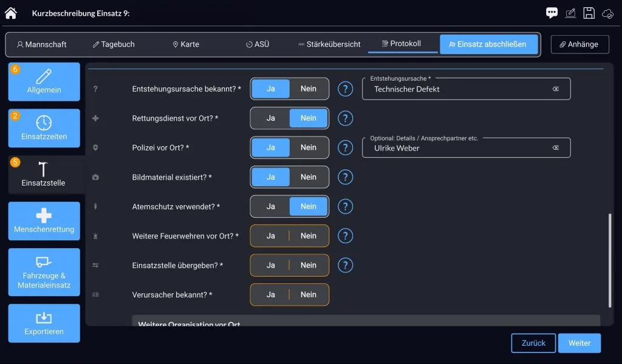Clear the Entstehungsursache field with its X icon
Image resolution: width=622 pixels, height=364 pixels.
click(x=556, y=89)
